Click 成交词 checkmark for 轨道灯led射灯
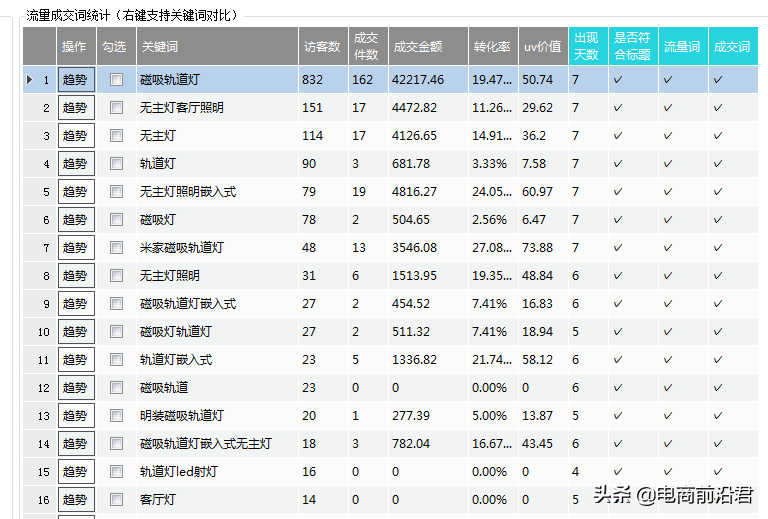The width and height of the screenshot is (768, 519). tap(718, 472)
